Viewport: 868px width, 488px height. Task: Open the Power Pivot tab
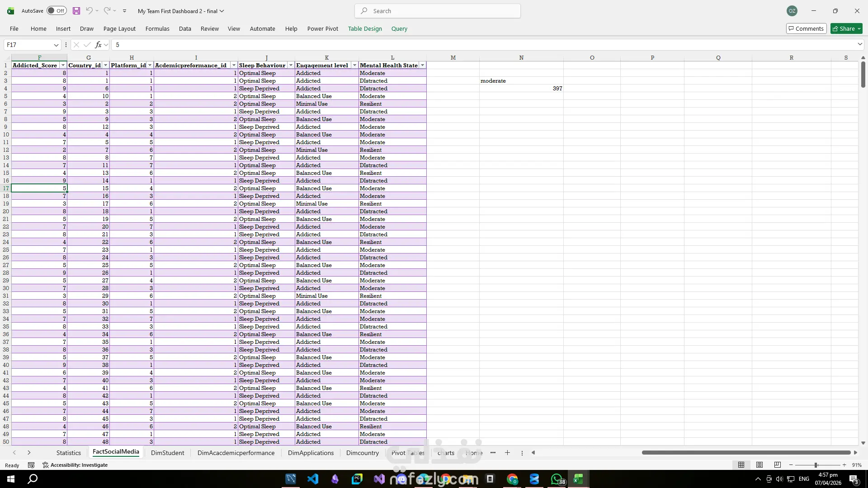pyautogui.click(x=322, y=28)
